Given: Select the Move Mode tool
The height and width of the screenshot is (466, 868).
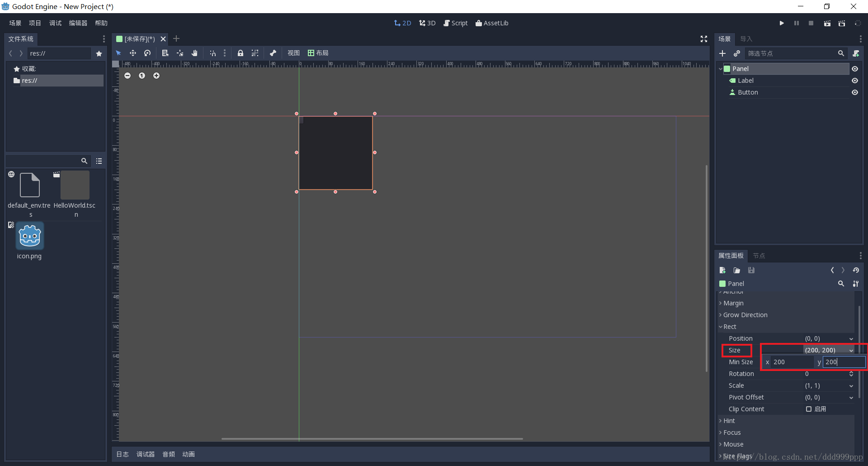Looking at the screenshot, I should pyautogui.click(x=133, y=53).
